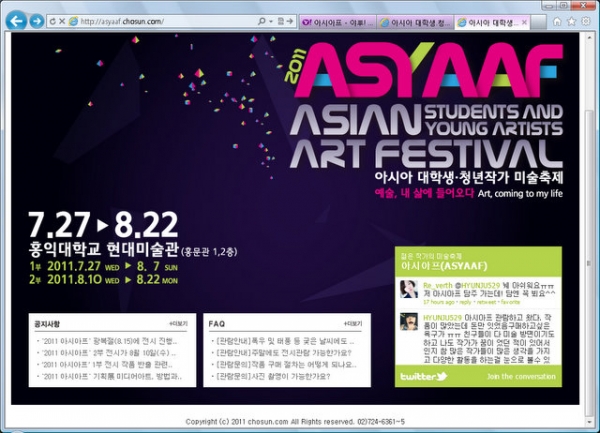Click the search magnifier in address bar
The image size is (600, 433).
[x=262, y=21]
